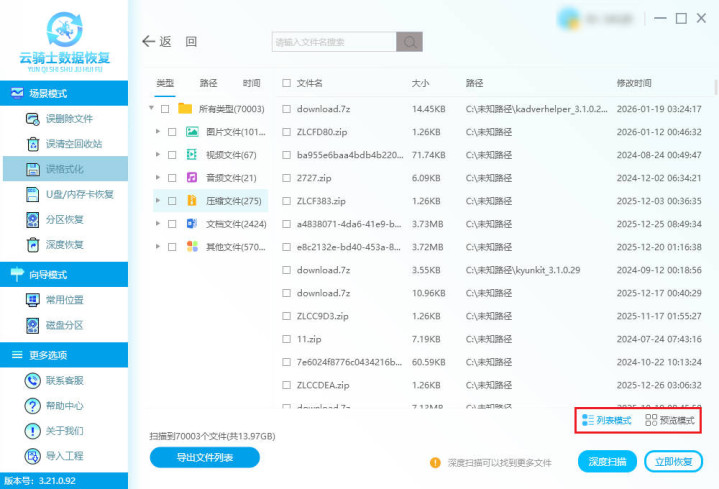Open 磁盘分区 disk icon
The width and height of the screenshot is (719, 489).
(x=33, y=325)
